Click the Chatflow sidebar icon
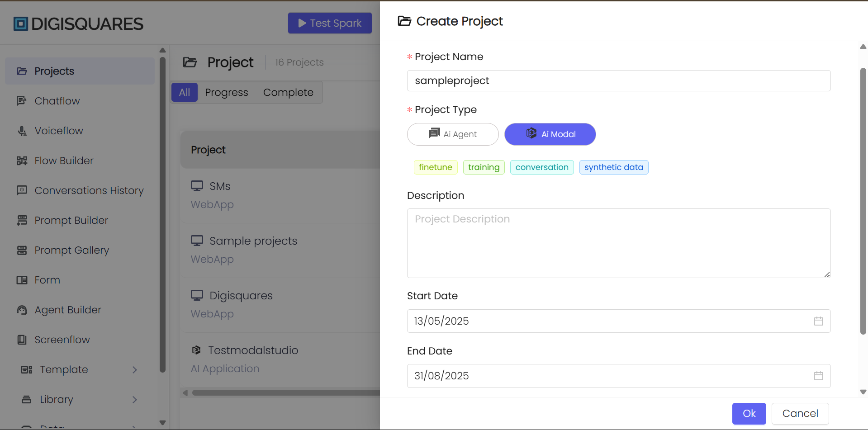Viewport: 868px width, 430px height. 22,101
